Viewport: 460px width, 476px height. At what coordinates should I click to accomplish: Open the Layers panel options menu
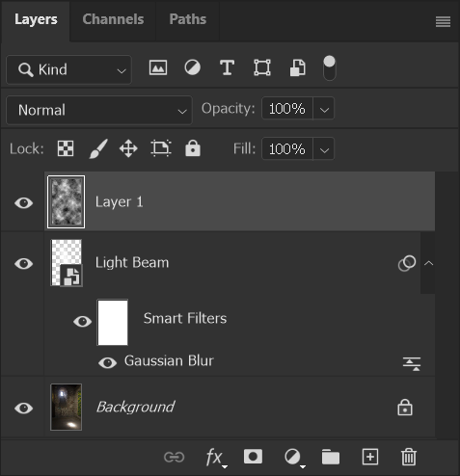(443, 22)
